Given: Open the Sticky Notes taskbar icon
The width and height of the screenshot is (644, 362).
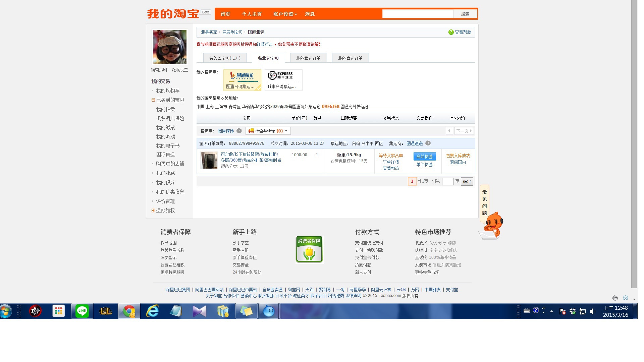Looking at the screenshot, I should point(246,311).
